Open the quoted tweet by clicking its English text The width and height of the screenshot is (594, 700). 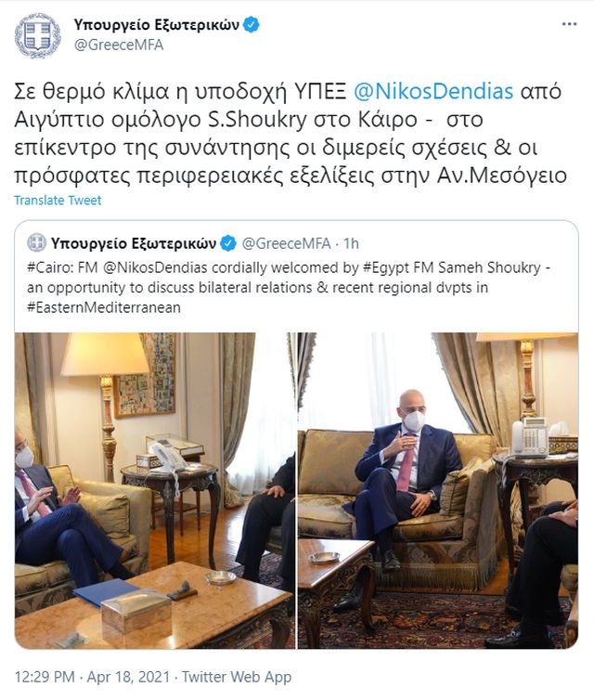tap(289, 288)
